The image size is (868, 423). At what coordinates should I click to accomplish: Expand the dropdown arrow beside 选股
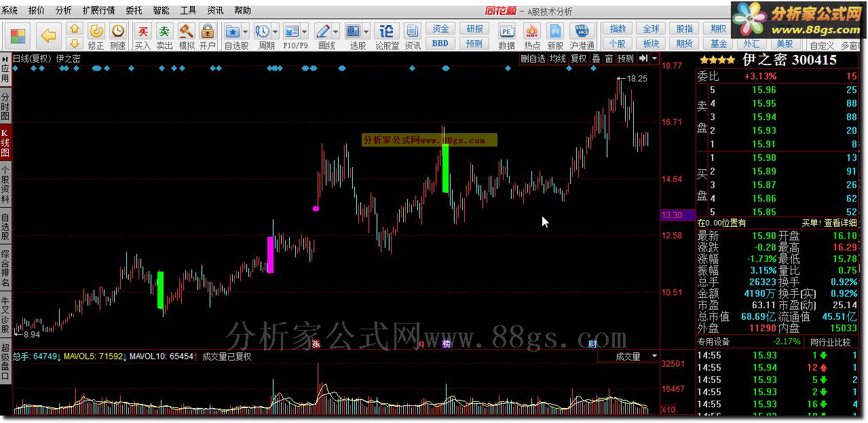366,31
